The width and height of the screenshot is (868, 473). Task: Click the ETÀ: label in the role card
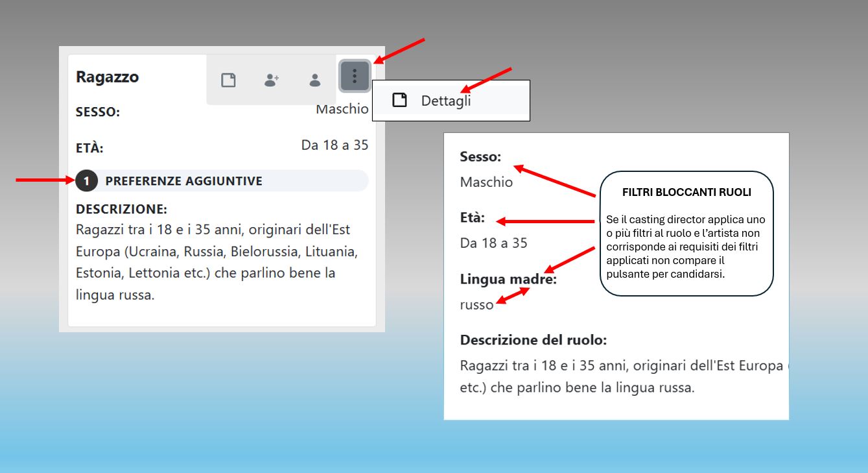(x=89, y=149)
